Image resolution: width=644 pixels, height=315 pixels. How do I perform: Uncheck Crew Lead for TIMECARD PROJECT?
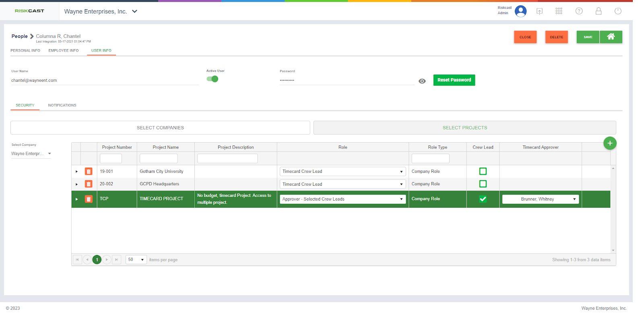point(483,199)
